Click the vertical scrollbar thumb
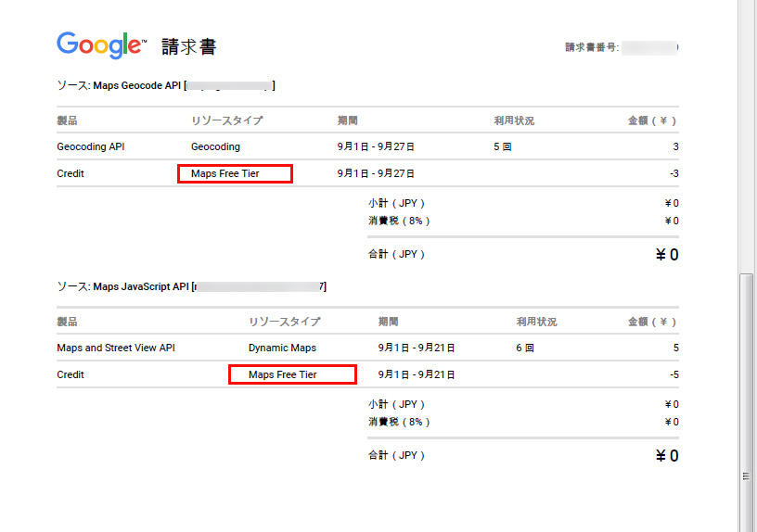Viewport: 757px width, 532px height. coord(747,403)
